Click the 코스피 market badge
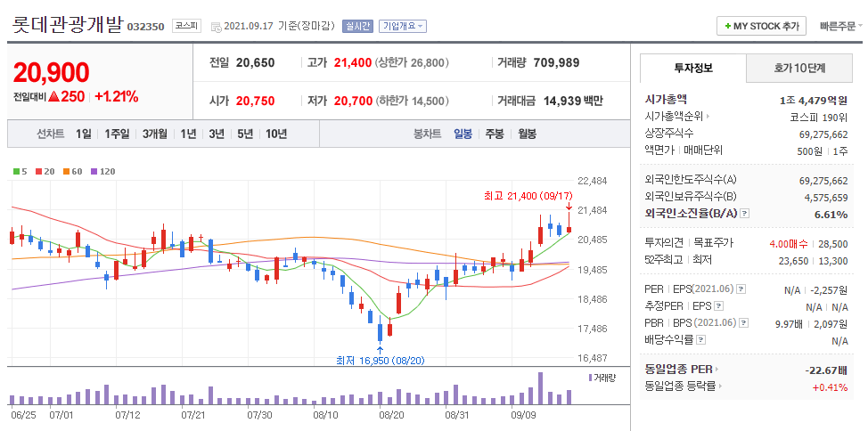Screen dimensions: 868x431 coord(186,26)
